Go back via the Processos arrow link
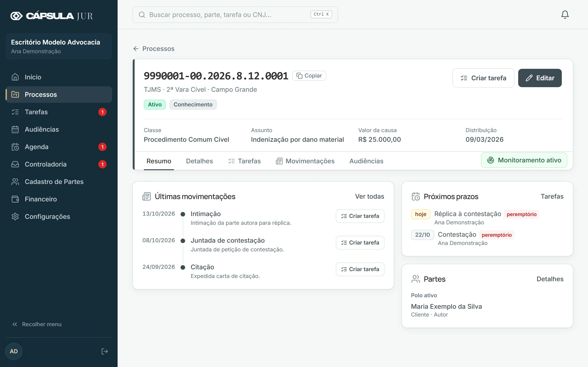 point(154,49)
